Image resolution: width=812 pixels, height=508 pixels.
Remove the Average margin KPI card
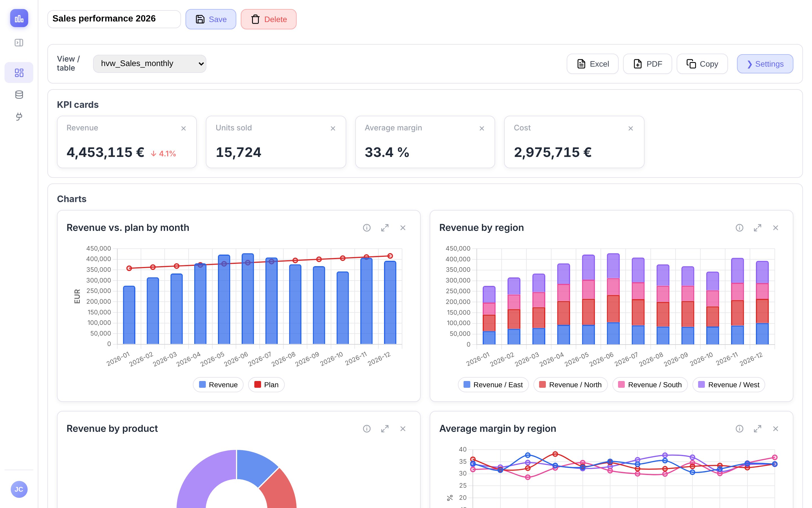482,128
